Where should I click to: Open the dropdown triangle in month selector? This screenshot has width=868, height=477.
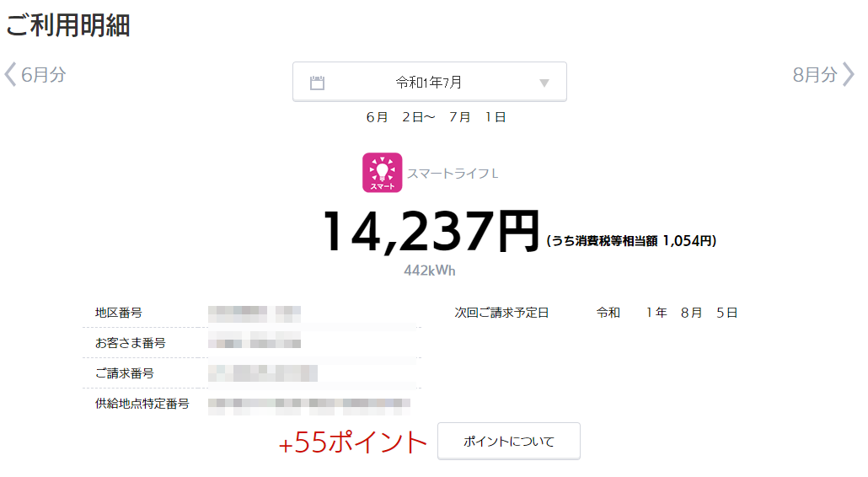click(x=544, y=83)
